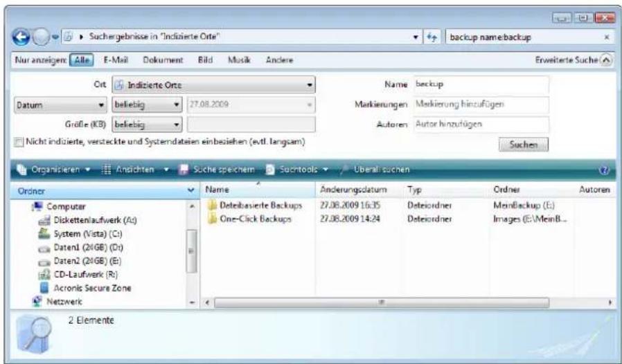Open the dropdown arrow next to 'Ansichten'

166,170
